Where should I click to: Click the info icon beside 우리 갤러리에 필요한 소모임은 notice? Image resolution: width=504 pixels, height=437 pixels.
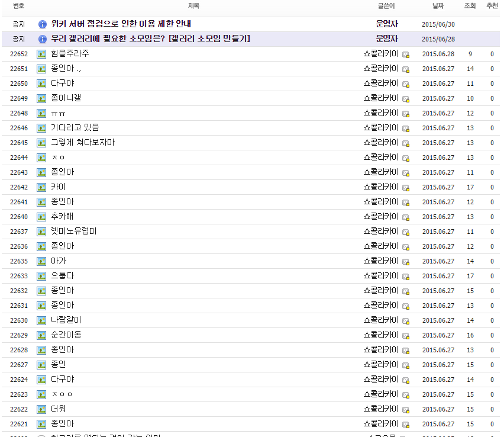tap(43, 39)
